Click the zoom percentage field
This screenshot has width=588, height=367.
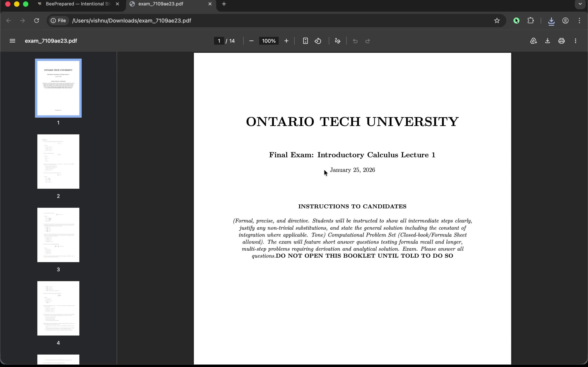(269, 41)
